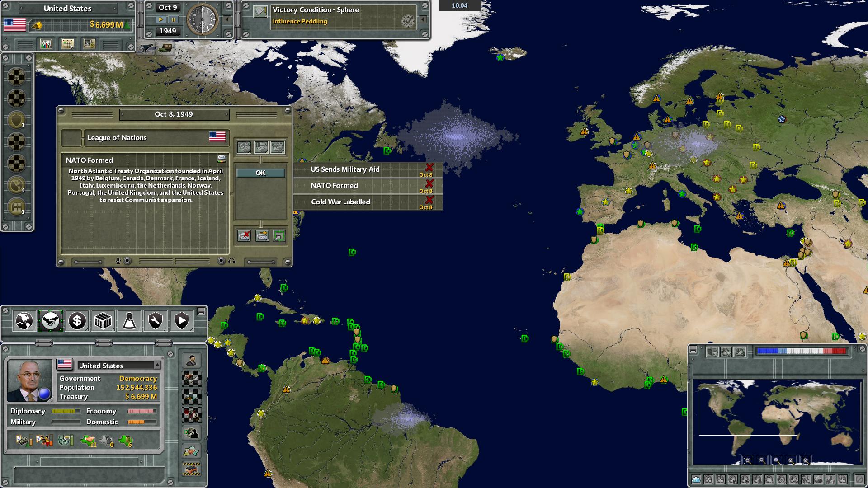
Task: Open the Production cargo crate panel
Action: point(103,322)
